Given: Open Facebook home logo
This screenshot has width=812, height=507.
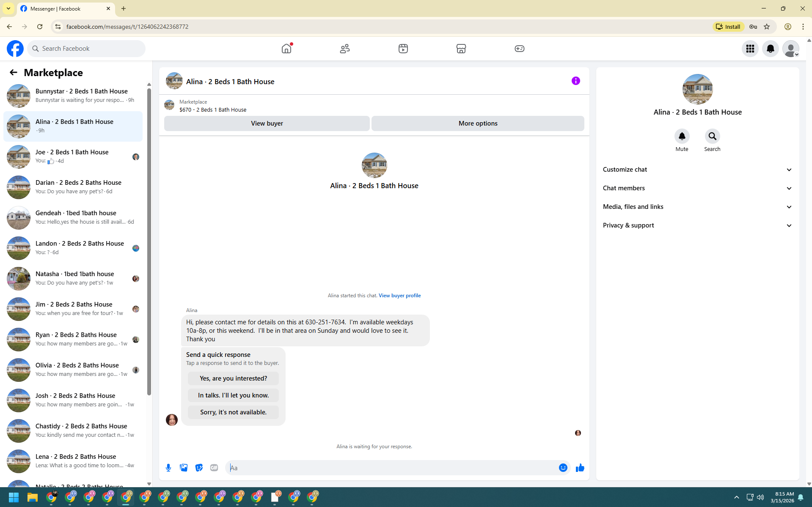Looking at the screenshot, I should click(15, 49).
